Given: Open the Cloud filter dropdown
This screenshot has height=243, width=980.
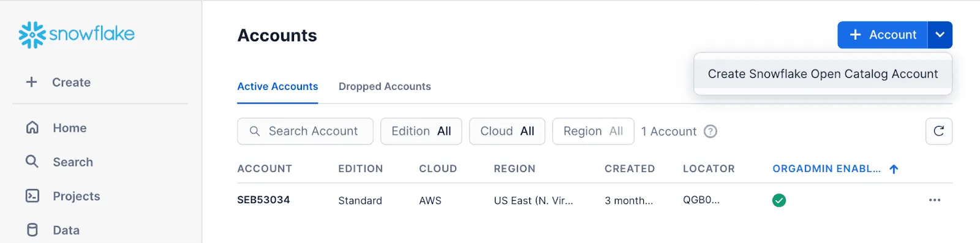Looking at the screenshot, I should pyautogui.click(x=507, y=131).
